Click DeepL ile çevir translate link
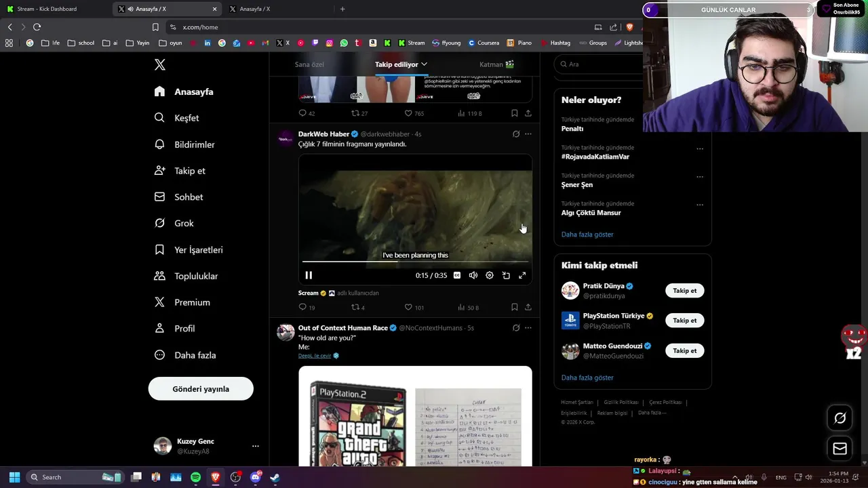868x488 pixels. [x=315, y=356]
